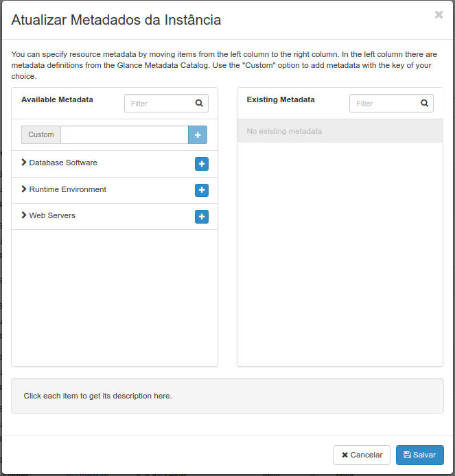The height and width of the screenshot is (476, 455).
Task: Add the Database Software metadata with plus
Action: point(201,164)
